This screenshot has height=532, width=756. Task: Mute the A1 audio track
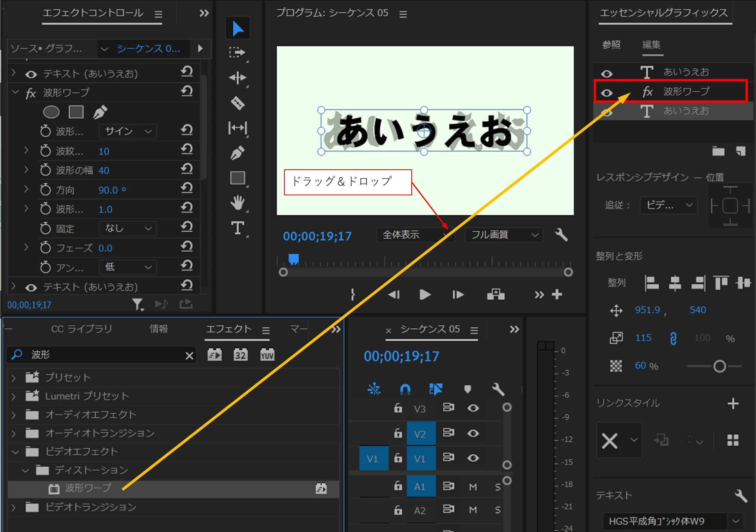(x=473, y=487)
